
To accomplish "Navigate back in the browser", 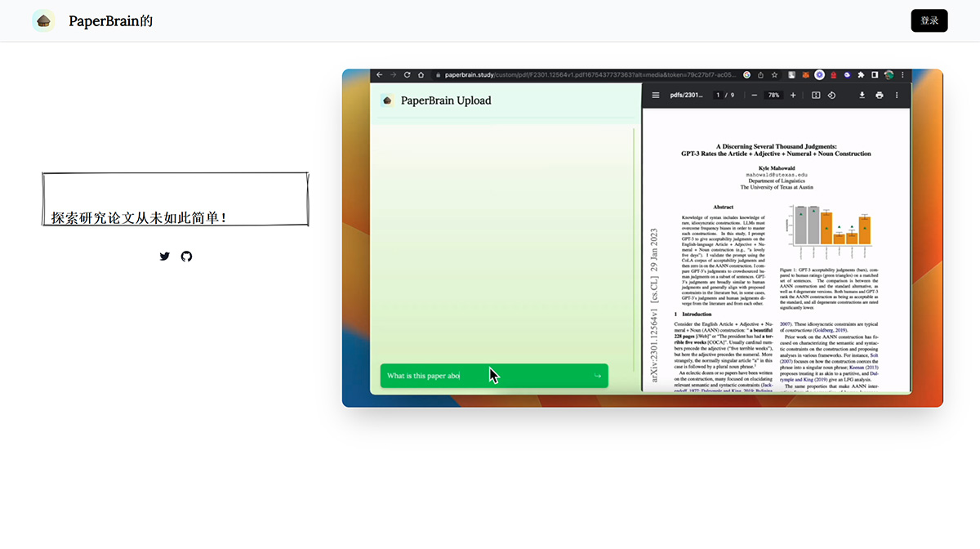I will [x=379, y=74].
